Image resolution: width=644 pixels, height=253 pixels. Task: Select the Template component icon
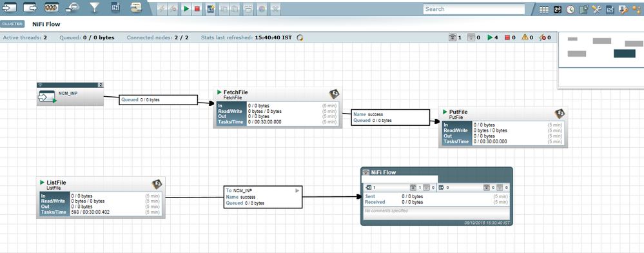[116, 7]
